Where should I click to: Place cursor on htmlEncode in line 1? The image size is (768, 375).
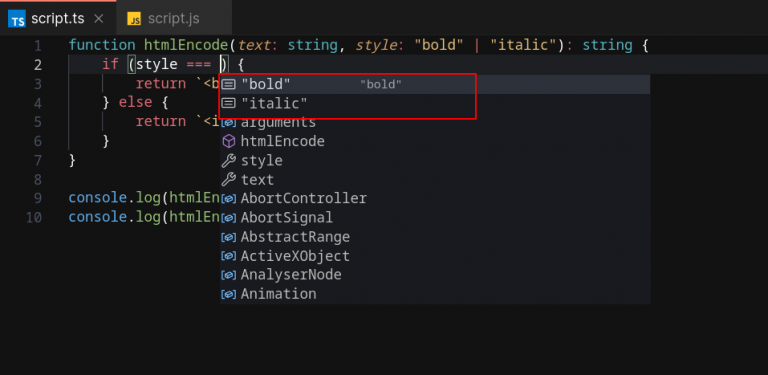pos(186,46)
